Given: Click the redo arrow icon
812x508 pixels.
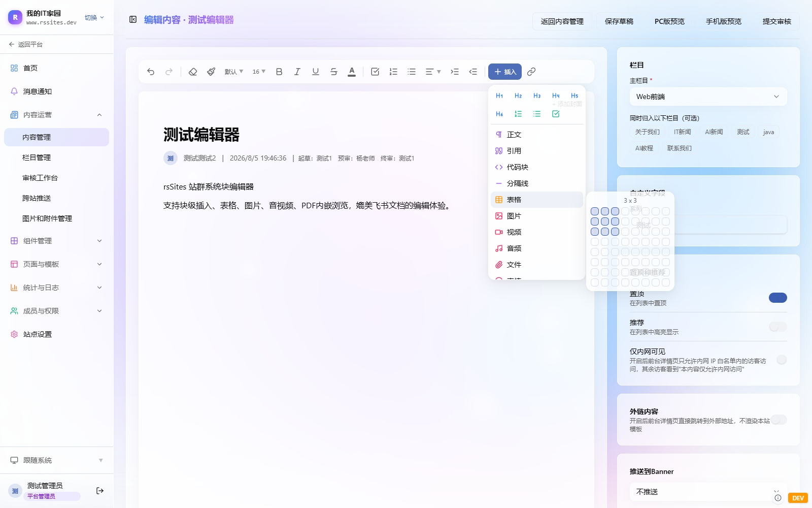Looking at the screenshot, I should click(169, 72).
